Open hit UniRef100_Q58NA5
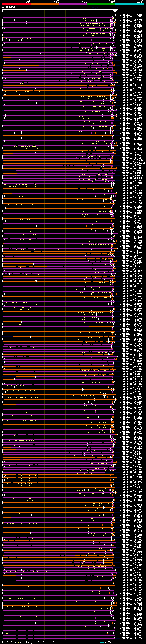 pos(131,25)
